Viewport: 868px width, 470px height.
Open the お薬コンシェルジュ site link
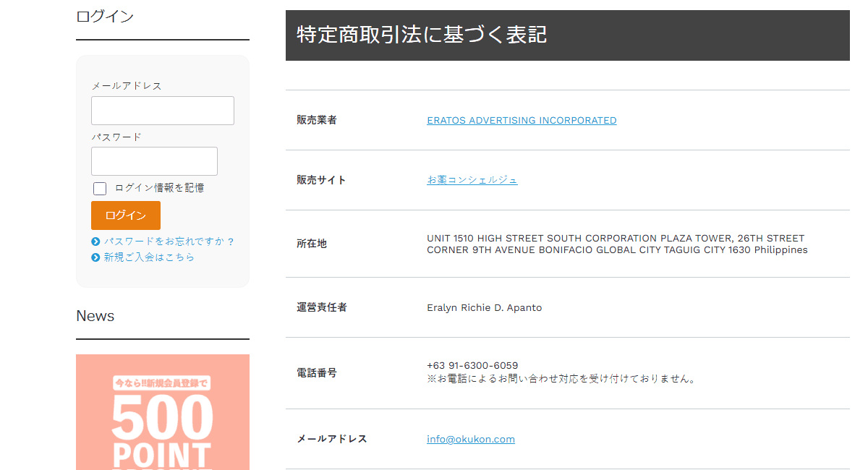point(472,180)
